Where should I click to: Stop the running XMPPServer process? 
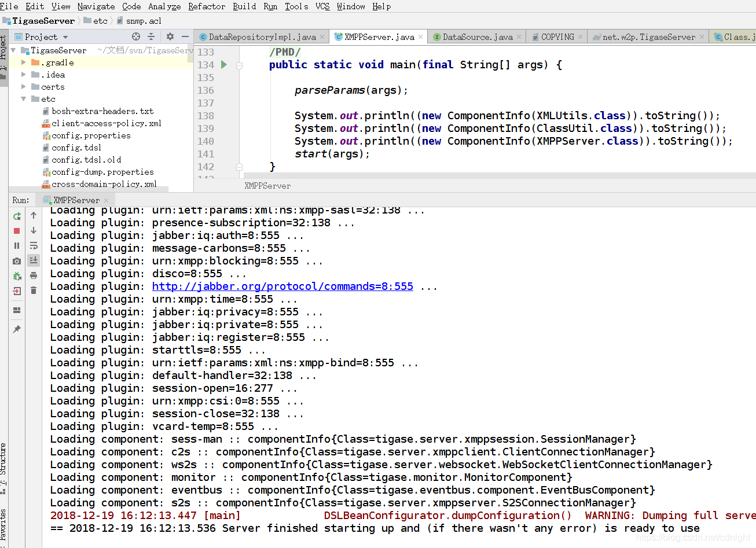point(17,231)
